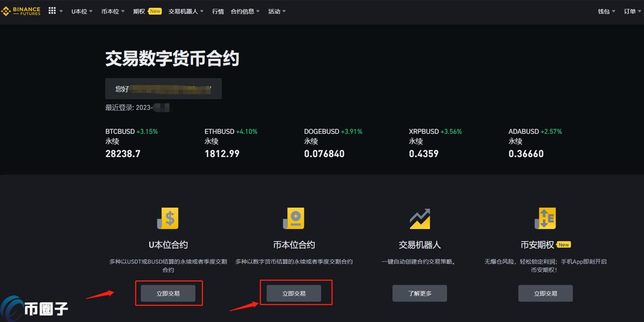Image resolution: width=644 pixels, height=322 pixels.
Task: Open the DOGEBUSD perpetual ticker
Action: click(333, 143)
